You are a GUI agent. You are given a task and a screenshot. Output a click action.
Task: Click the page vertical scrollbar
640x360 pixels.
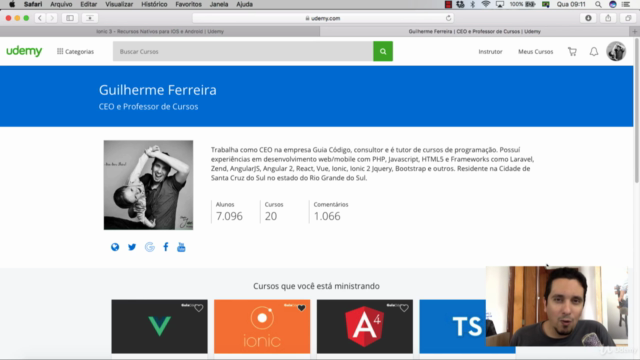pyautogui.click(x=637, y=110)
